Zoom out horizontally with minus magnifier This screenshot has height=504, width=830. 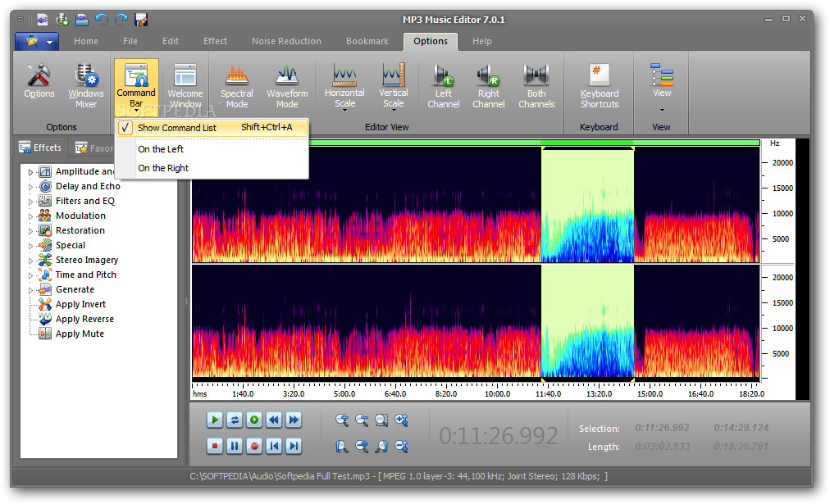pyautogui.click(x=362, y=420)
